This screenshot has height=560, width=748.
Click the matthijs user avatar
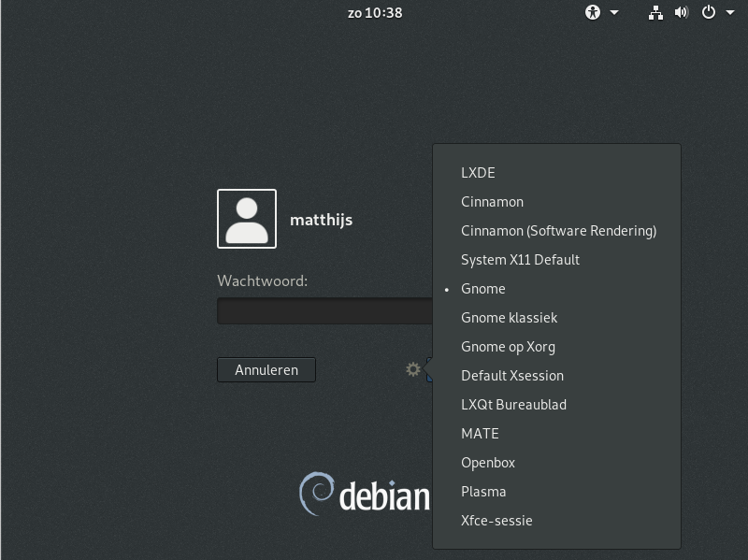pos(247,219)
